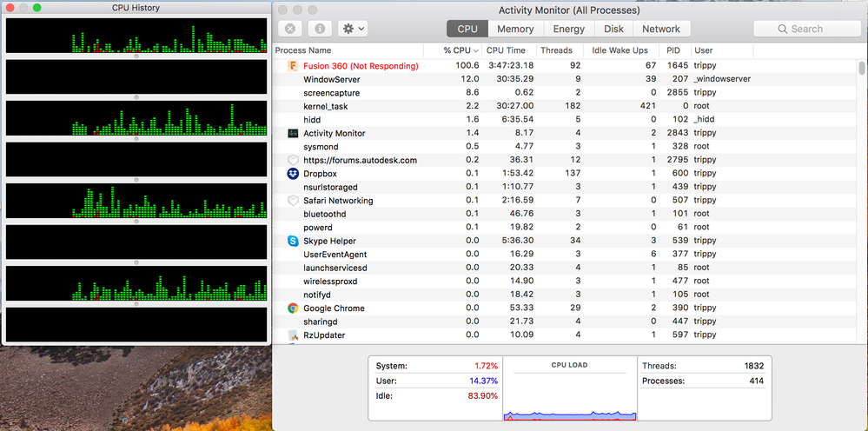Viewport: 868px width, 431px height.
Task: Switch to the Network tab
Action: click(x=661, y=29)
